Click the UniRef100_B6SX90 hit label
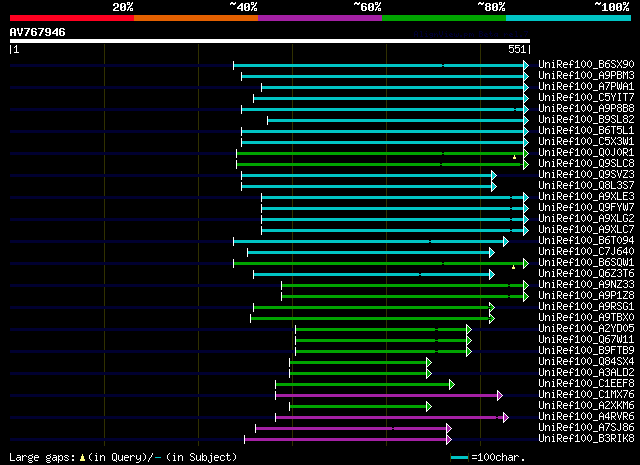Image resolution: width=640 pixels, height=465 pixels. tap(586, 65)
